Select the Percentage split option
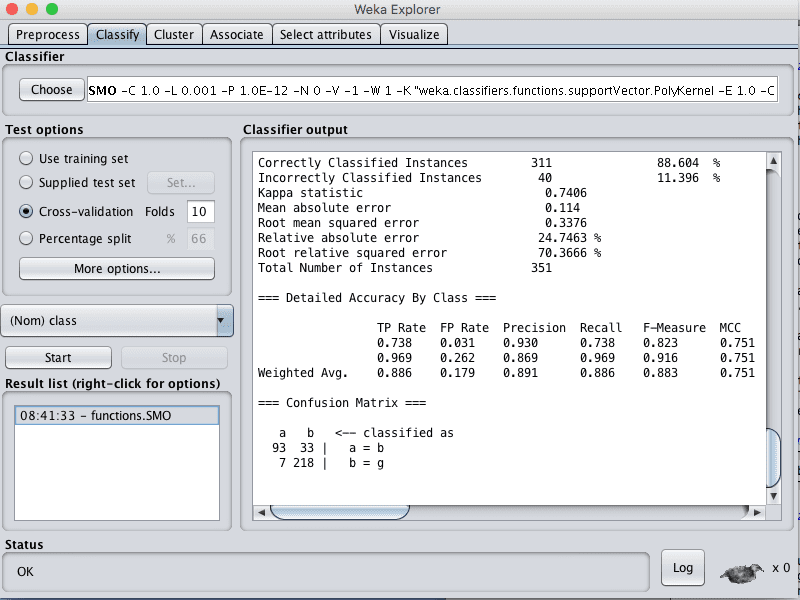800x600 pixels. [x=26, y=238]
